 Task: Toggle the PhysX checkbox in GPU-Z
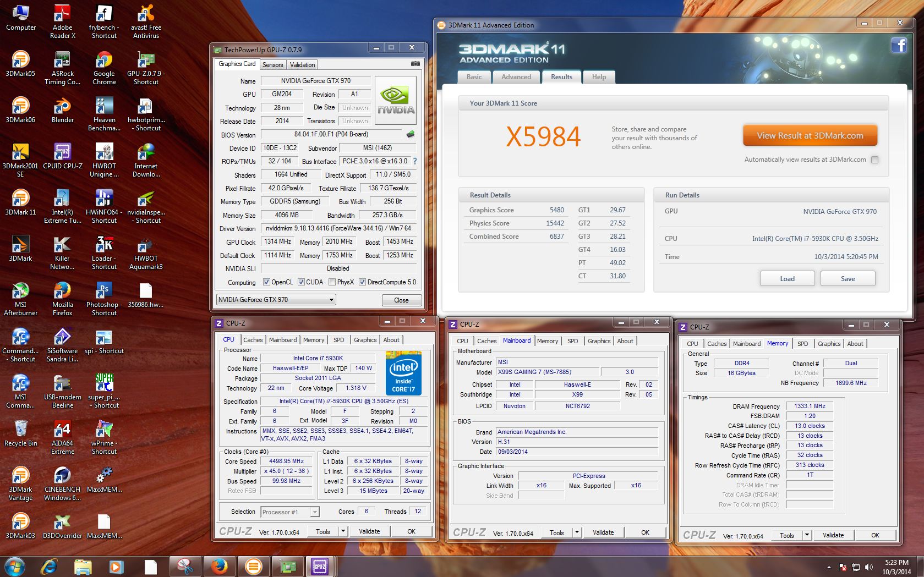pos(332,282)
